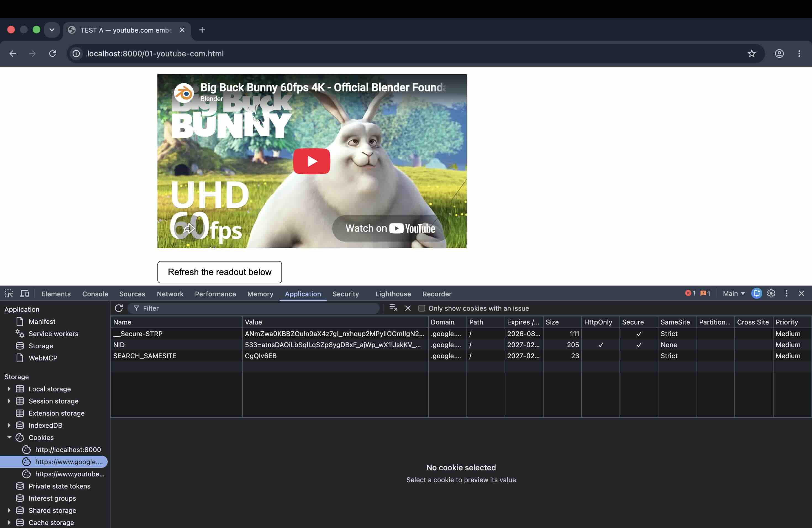Open DevTools settings gear
The height and width of the screenshot is (528, 812).
point(771,293)
